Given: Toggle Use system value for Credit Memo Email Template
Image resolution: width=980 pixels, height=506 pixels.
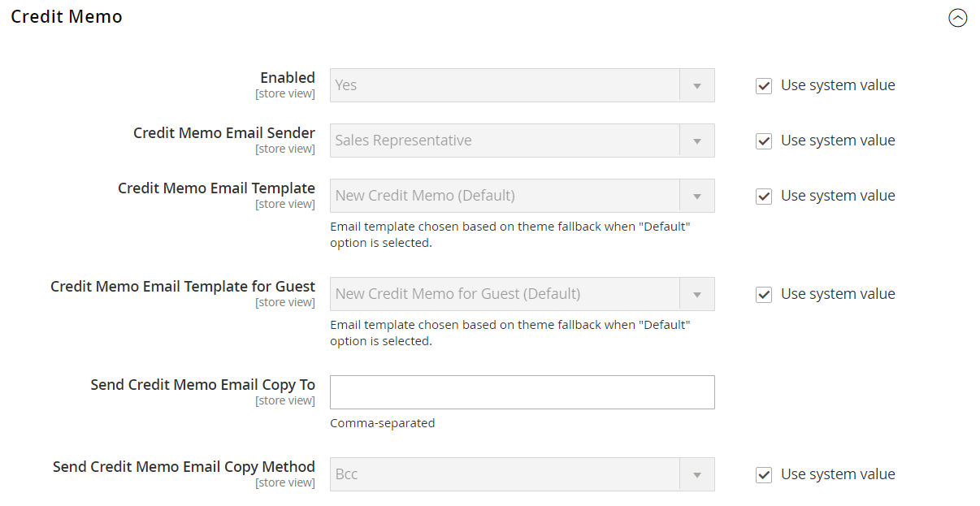Looking at the screenshot, I should [764, 197].
